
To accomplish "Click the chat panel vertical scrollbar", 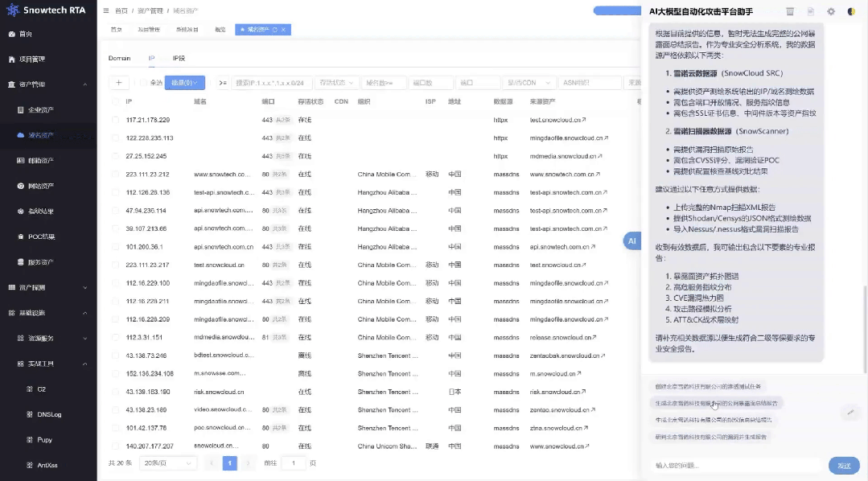I will [x=865, y=329].
